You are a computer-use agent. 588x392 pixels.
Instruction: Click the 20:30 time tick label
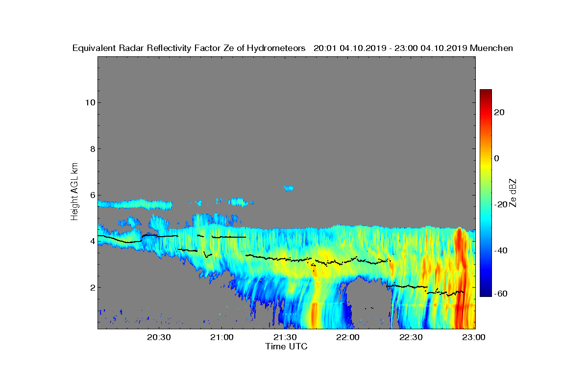158,338
